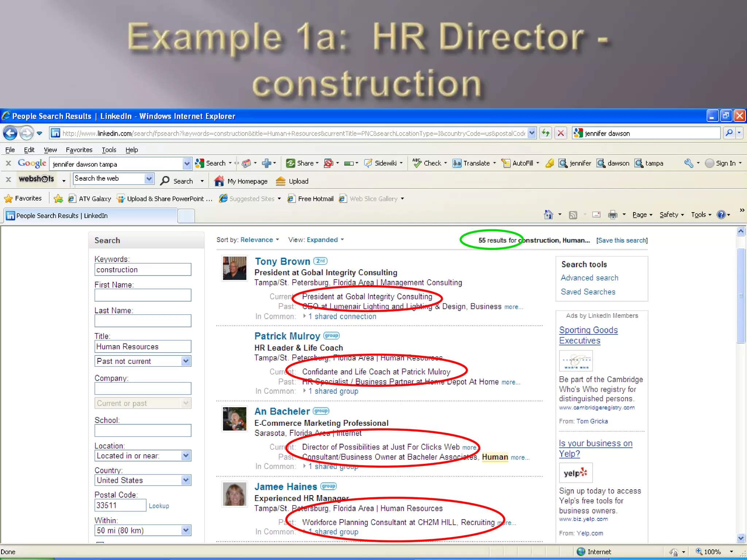Open the Tools menu in the menu bar
The width and height of the screenshot is (747, 560).
(109, 149)
